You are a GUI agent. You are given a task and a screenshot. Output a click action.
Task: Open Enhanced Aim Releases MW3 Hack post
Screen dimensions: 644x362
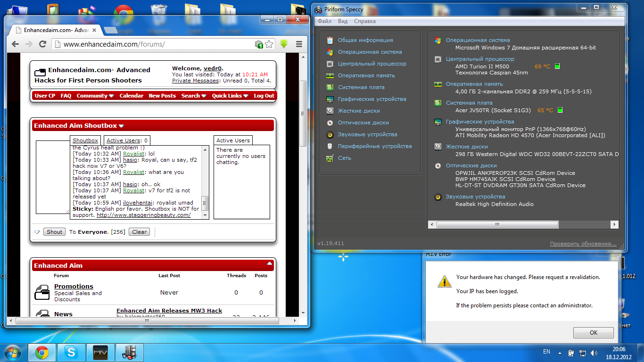169,311
